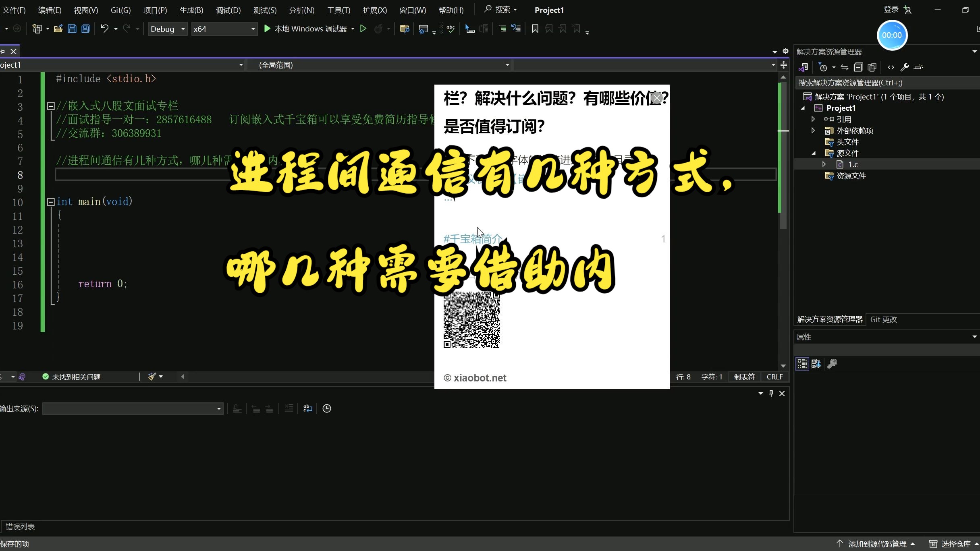Toggle a bookmark with the bookmark icon

click(x=535, y=29)
